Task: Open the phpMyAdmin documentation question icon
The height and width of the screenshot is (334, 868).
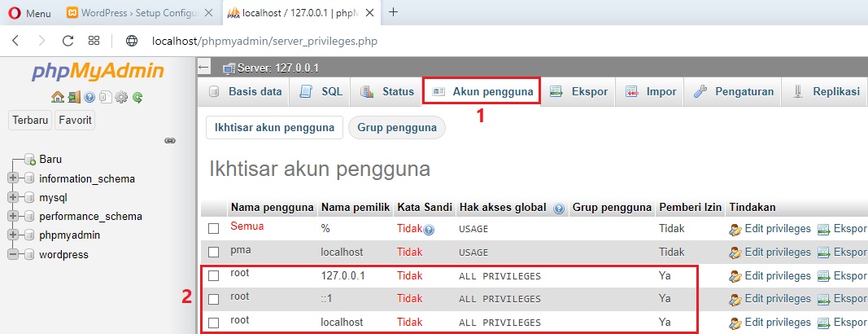Action: (89, 98)
